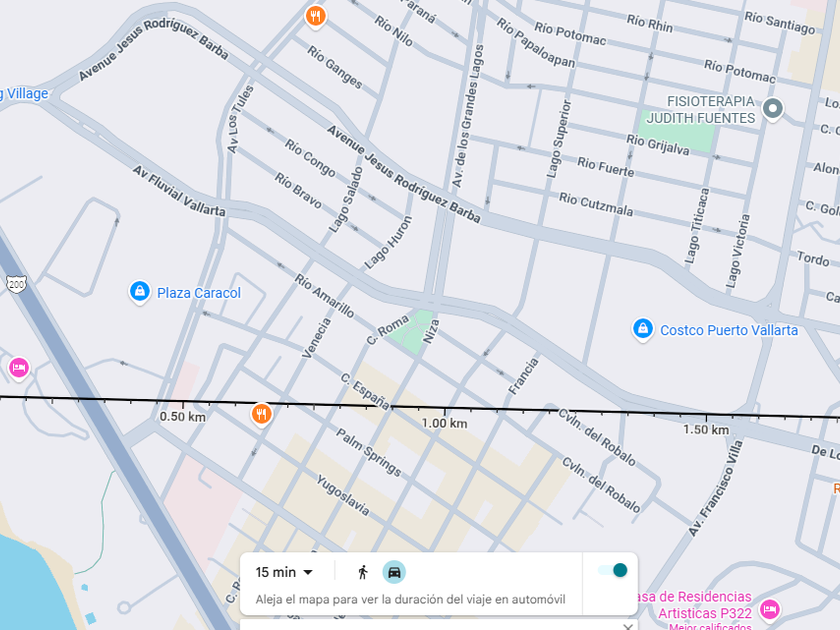Open the restaurant pin on the measurement line

click(x=261, y=414)
